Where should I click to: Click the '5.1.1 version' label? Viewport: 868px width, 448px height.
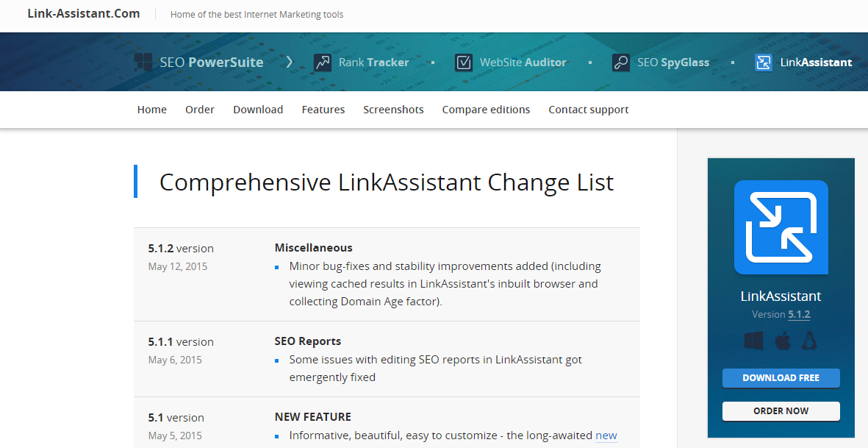181,341
